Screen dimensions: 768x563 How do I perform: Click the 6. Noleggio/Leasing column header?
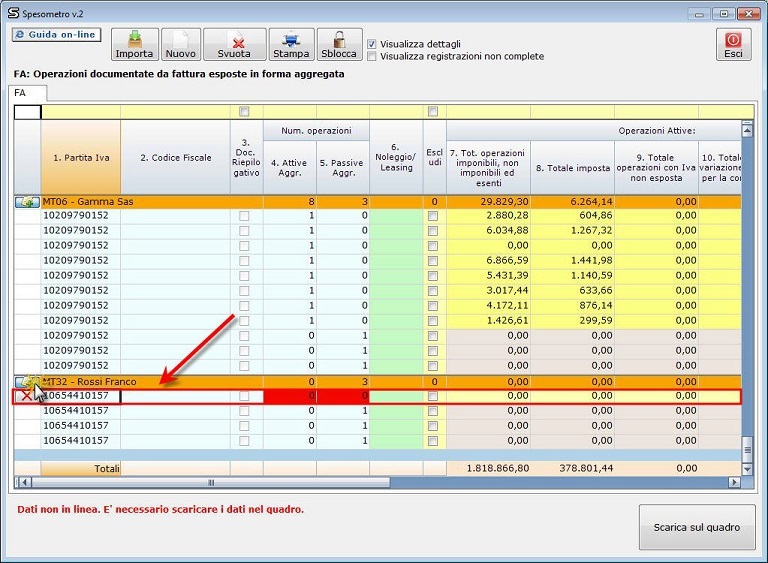click(396, 157)
